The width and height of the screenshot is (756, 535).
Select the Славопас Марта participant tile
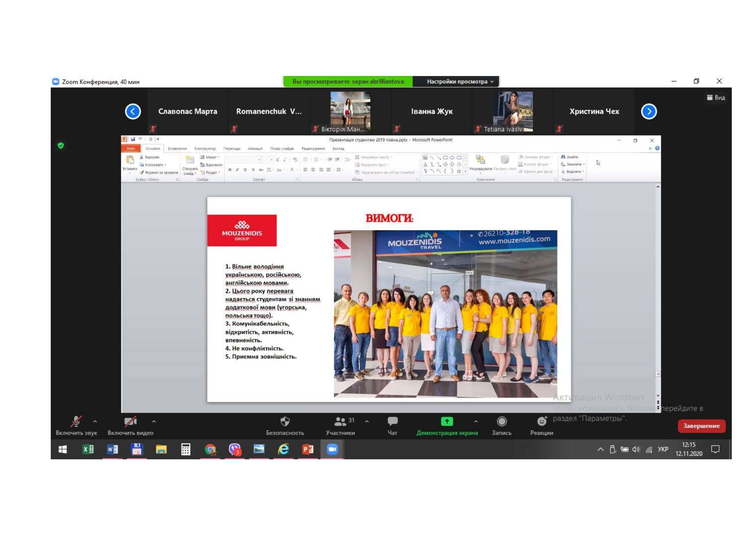coord(188,112)
